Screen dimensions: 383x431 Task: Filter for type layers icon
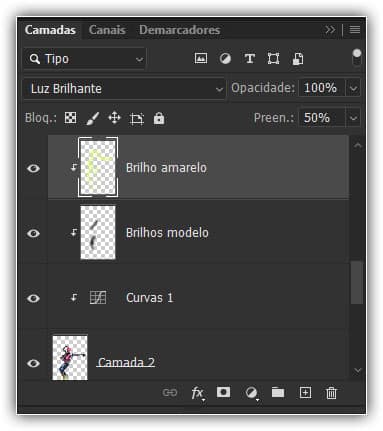tap(250, 59)
